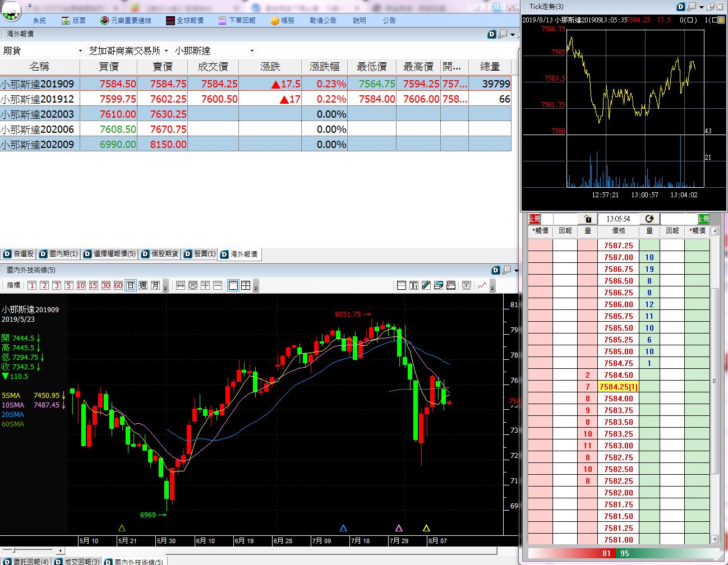Click the horizontal line drawing tool

402,285
